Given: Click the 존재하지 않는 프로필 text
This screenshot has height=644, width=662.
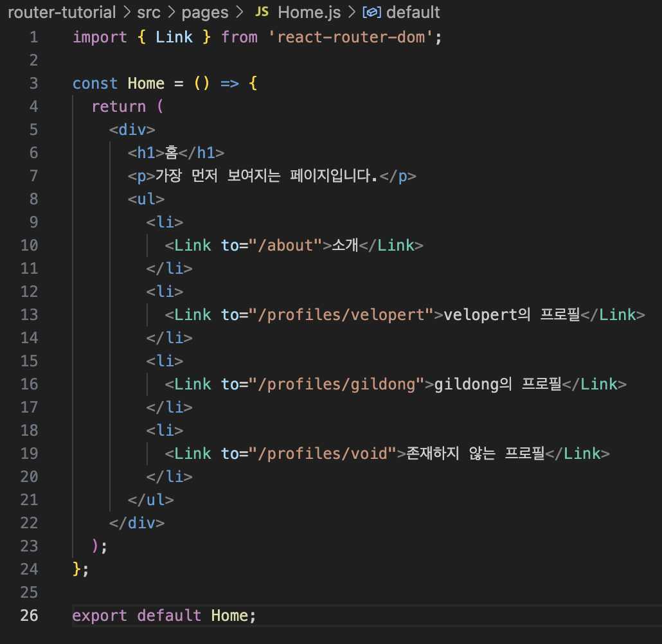Looking at the screenshot, I should 476,454.
